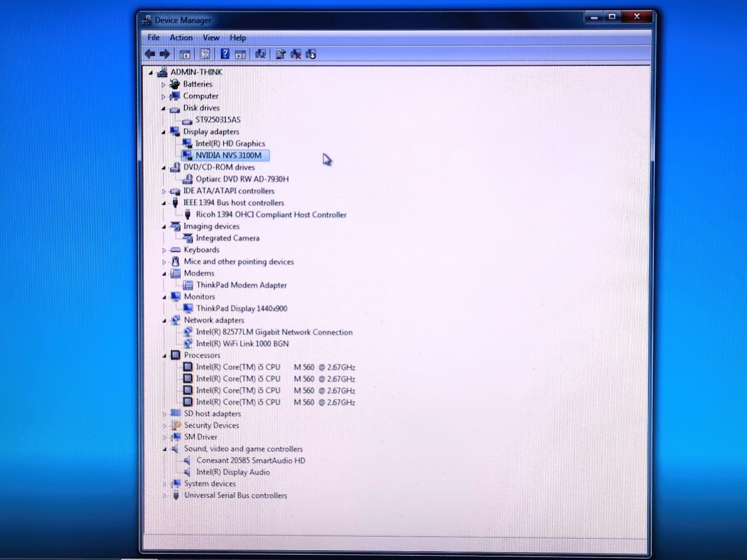Click the Back arrow toolbar icon
This screenshot has height=560, width=747.
[x=150, y=54]
